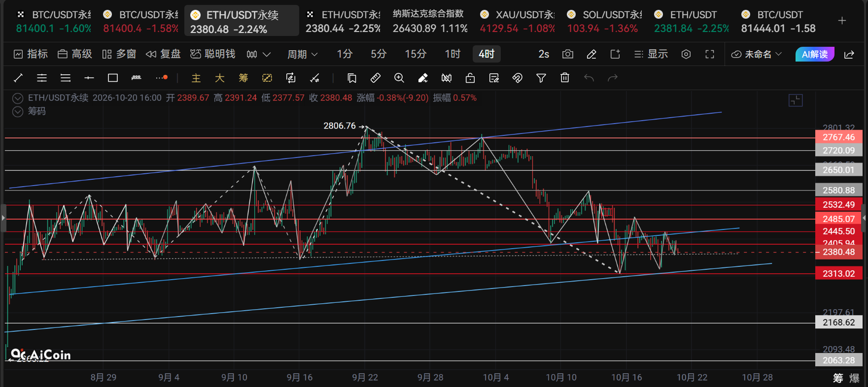The image size is (868, 387).
Task: Toggle the 筹 indicator in drawing bar
Action: tap(243, 78)
